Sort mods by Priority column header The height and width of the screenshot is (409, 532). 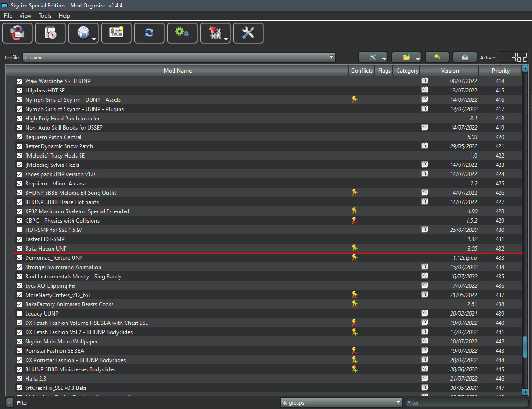(500, 71)
